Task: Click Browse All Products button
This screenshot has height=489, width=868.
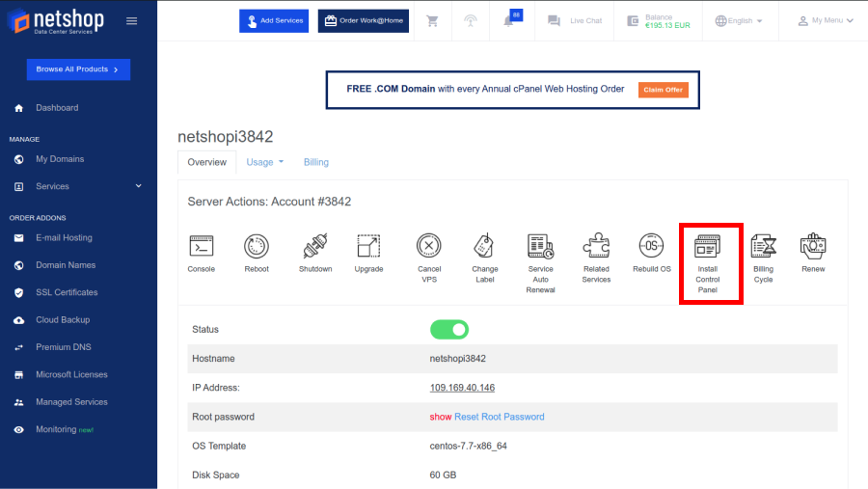Action: click(x=79, y=69)
